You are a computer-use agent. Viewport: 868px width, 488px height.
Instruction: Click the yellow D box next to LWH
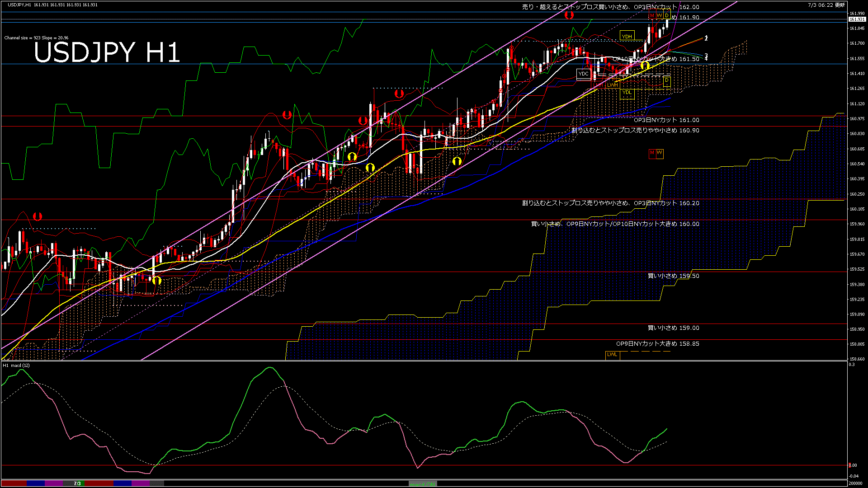tap(666, 81)
